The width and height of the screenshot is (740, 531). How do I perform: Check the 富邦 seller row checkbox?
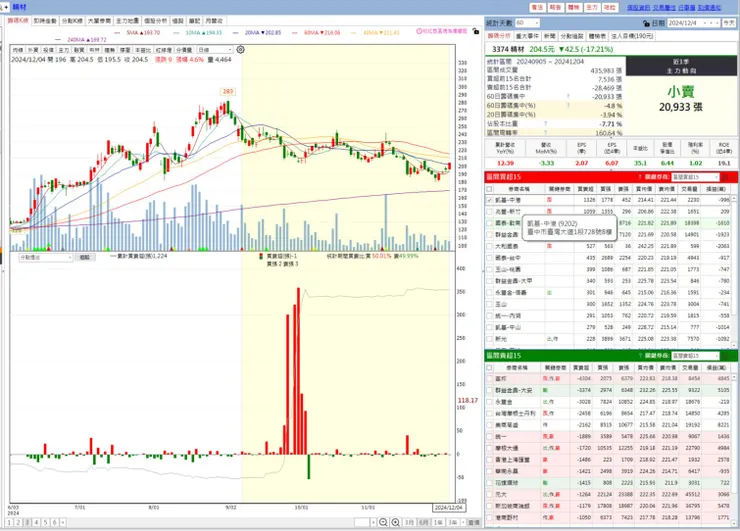click(x=489, y=379)
